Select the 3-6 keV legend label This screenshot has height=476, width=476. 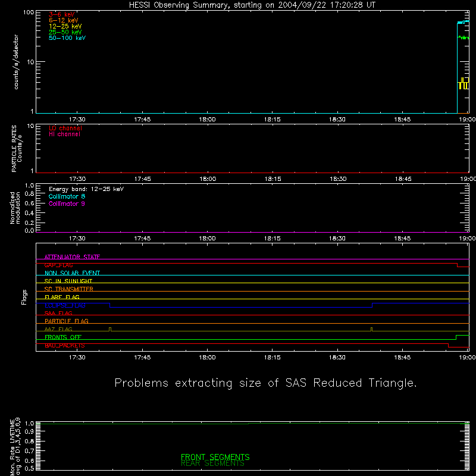(x=61, y=14)
